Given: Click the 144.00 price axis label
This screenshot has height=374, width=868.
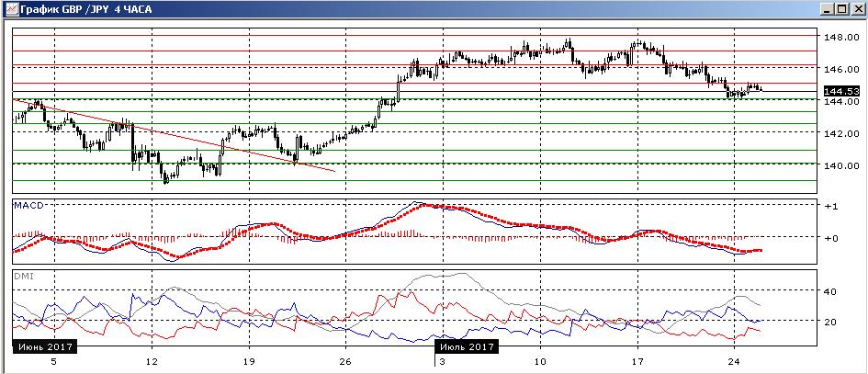Looking at the screenshot, I should coord(842,102).
